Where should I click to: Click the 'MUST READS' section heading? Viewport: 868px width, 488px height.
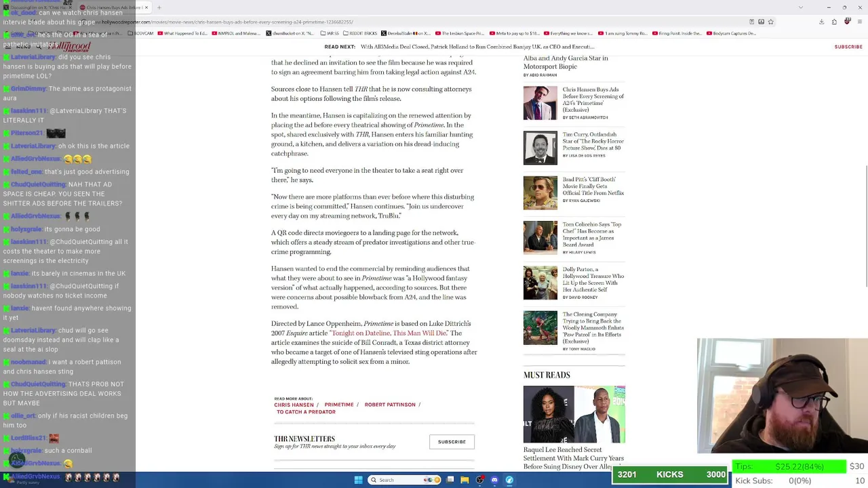pos(547,375)
